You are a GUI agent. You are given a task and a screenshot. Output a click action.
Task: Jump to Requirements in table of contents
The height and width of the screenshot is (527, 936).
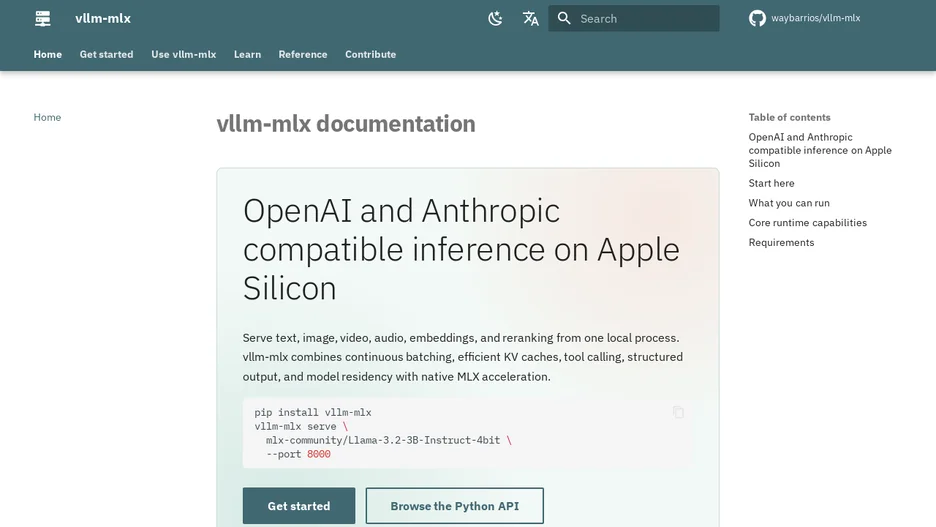tap(781, 242)
